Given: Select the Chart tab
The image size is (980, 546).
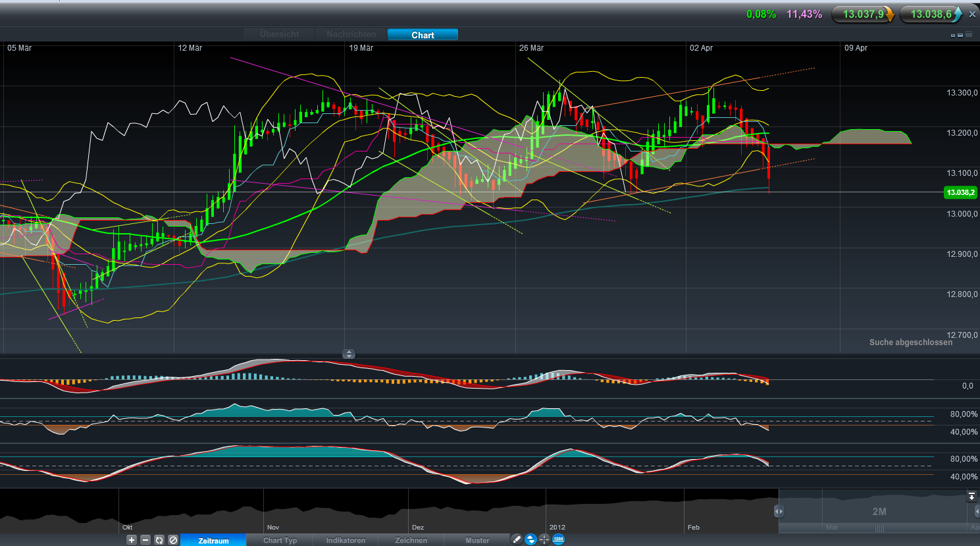Looking at the screenshot, I should coord(423,35).
